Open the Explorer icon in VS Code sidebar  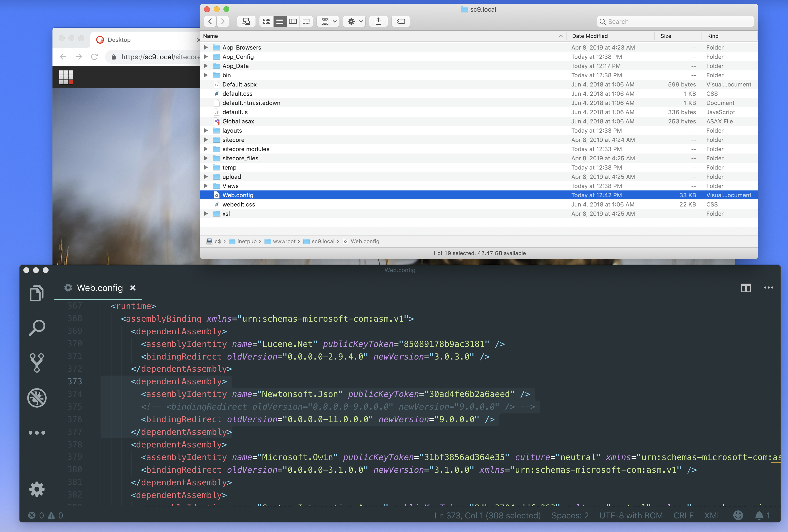point(37,293)
